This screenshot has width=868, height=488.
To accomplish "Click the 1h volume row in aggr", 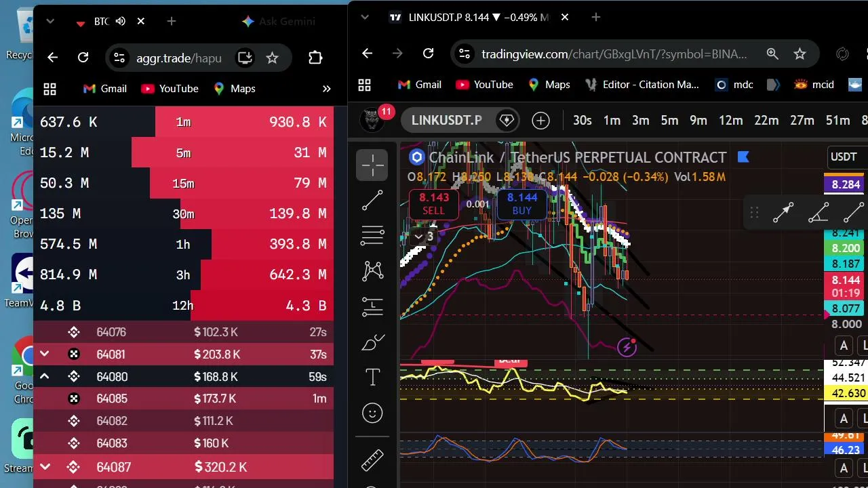I will [x=183, y=244].
